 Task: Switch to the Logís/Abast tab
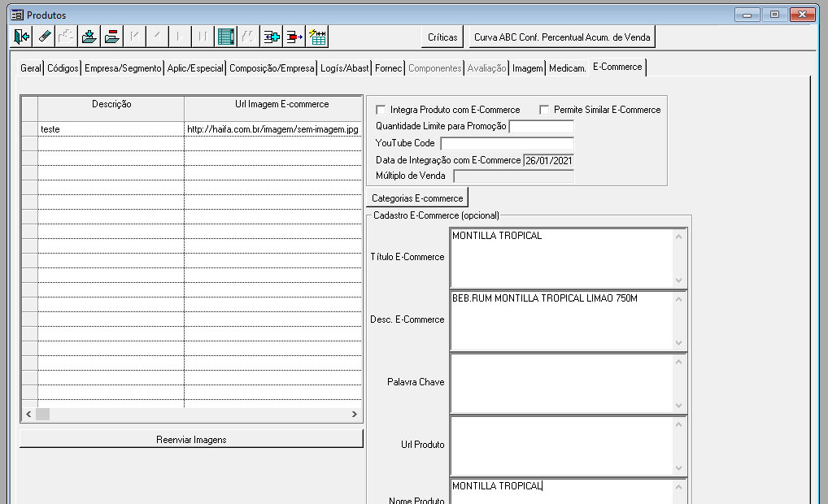coord(344,68)
